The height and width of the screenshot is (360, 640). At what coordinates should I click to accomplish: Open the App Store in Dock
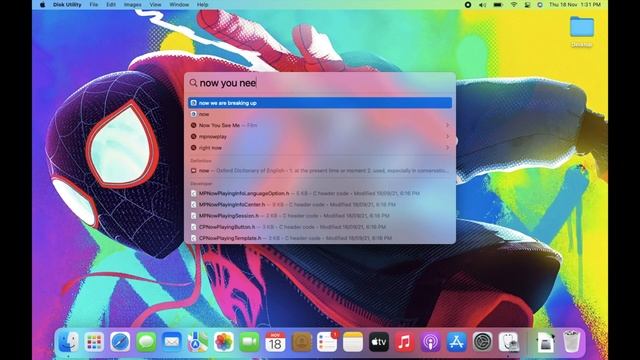(x=456, y=342)
